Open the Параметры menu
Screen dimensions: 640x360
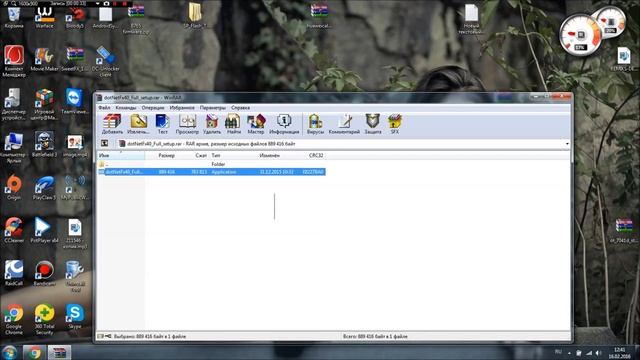213,108
